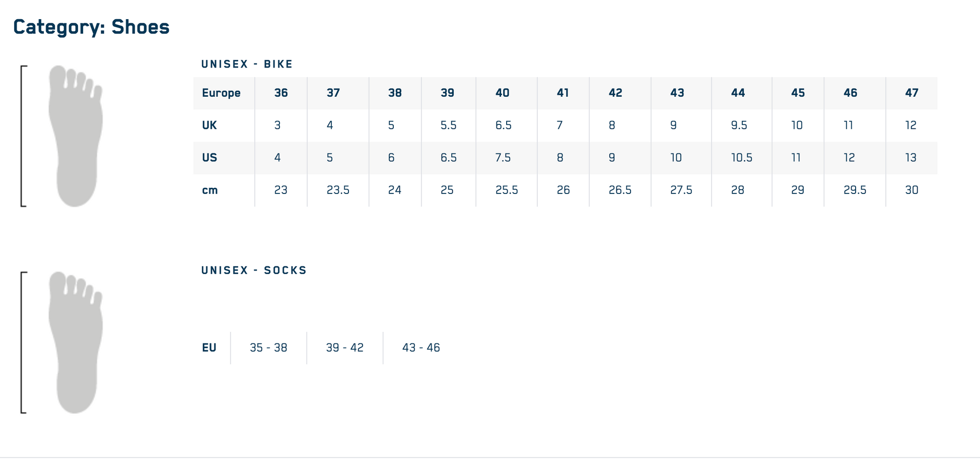980x461 pixels.
Task: Select the 27.5 cm cell
Action: coord(681,190)
